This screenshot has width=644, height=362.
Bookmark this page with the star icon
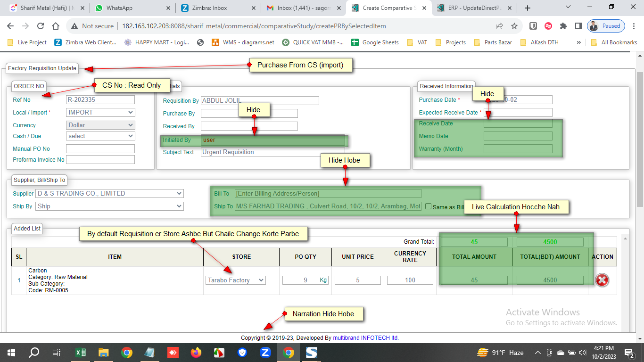(514, 26)
